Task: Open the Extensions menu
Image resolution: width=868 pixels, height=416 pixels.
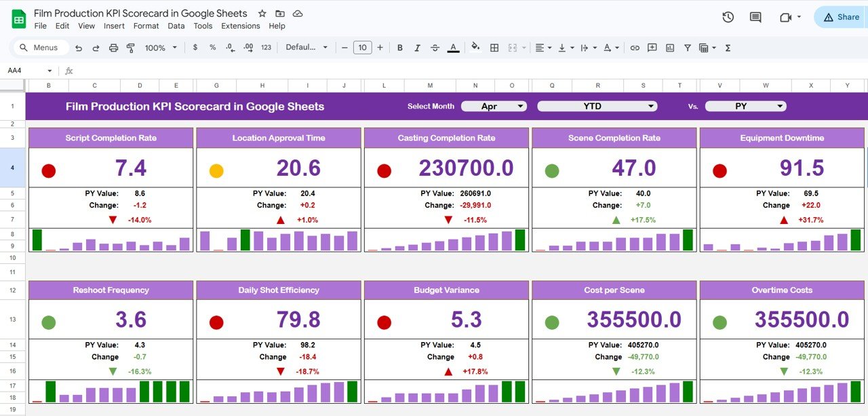Action: 240,26
